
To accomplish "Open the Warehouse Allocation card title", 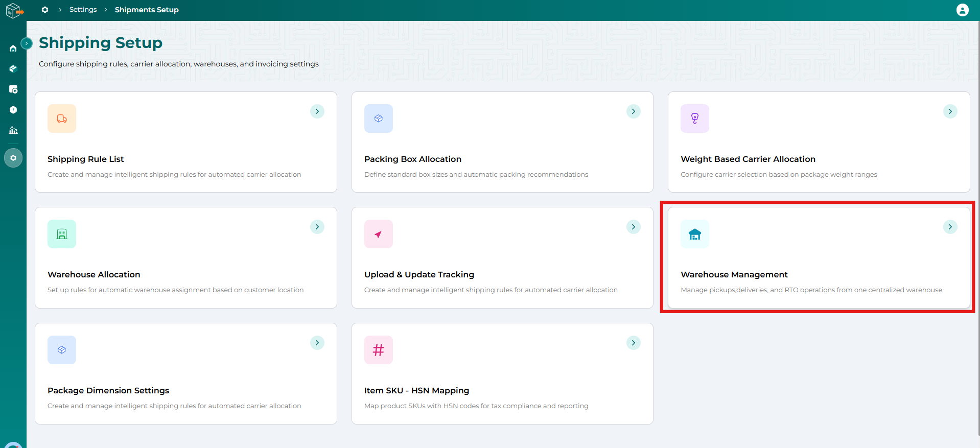I will (94, 274).
